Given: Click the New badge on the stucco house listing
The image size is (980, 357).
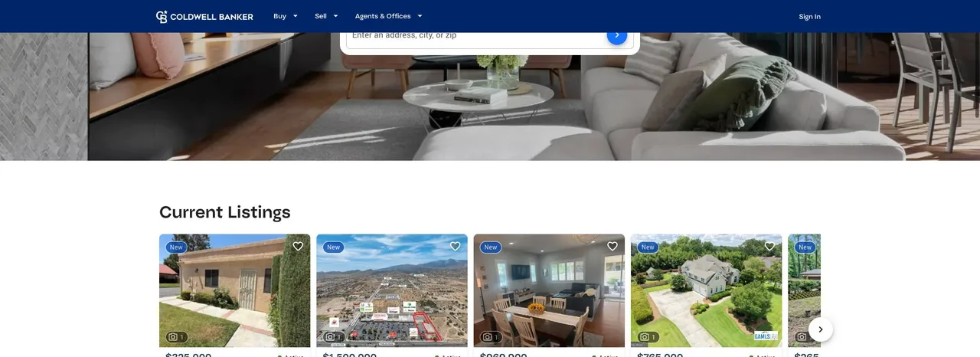Looking at the screenshot, I should tap(177, 247).
